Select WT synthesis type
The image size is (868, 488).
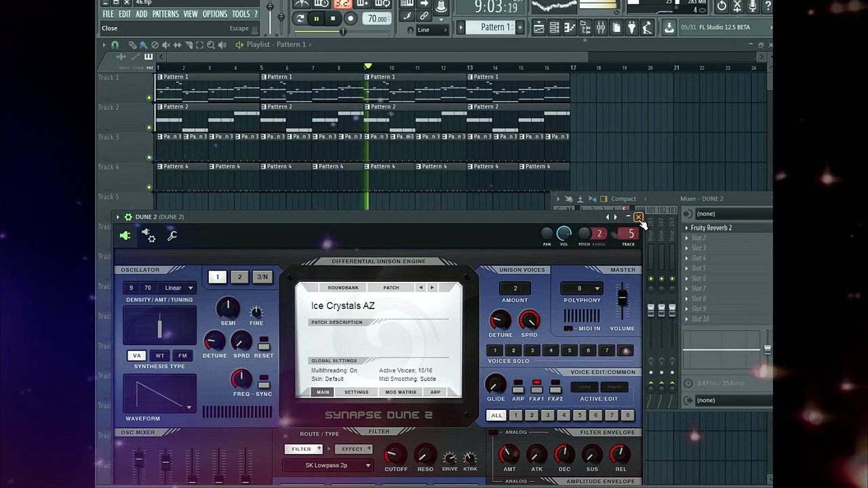(x=160, y=356)
